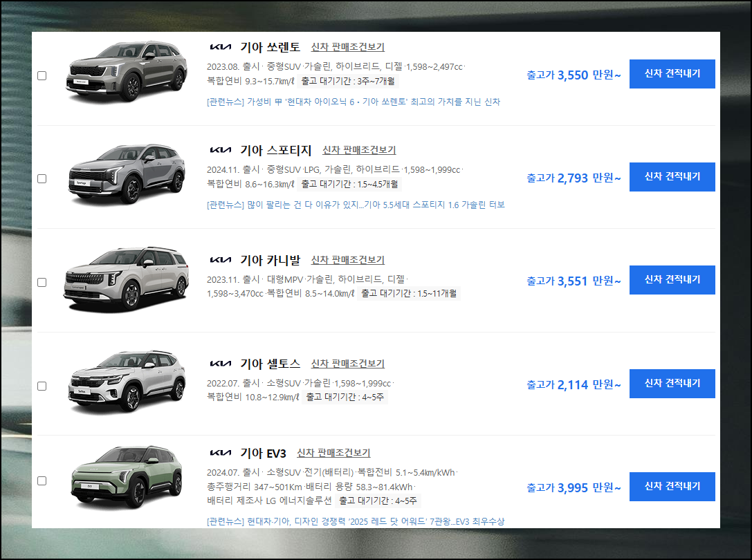
Task: Select the 기아 카니발 model title
Action: [270, 260]
